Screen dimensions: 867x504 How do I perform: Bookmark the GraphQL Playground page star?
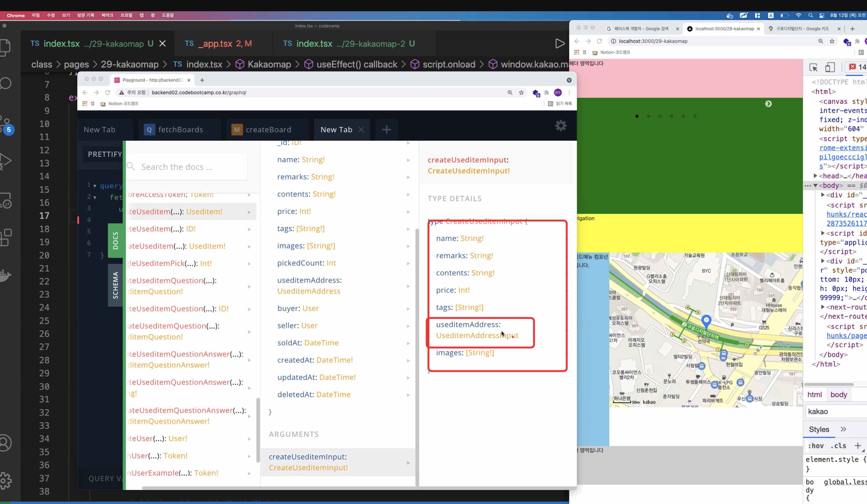point(521,93)
